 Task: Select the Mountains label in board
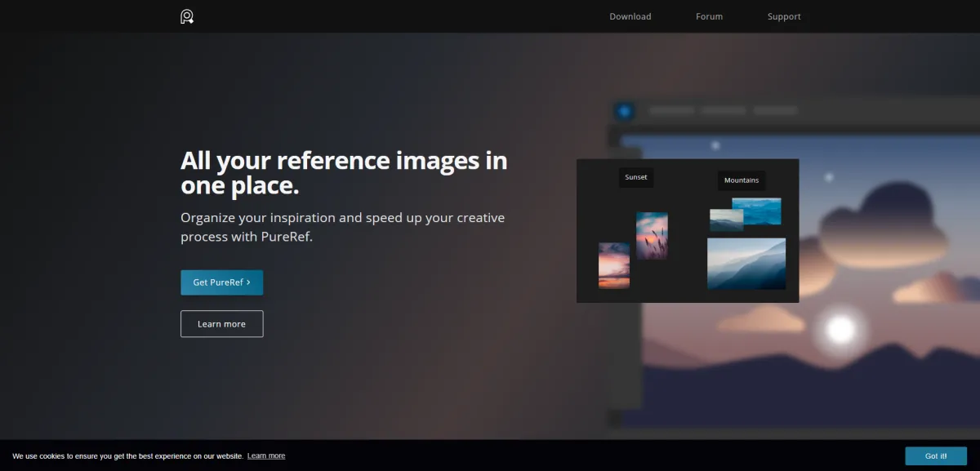click(742, 180)
